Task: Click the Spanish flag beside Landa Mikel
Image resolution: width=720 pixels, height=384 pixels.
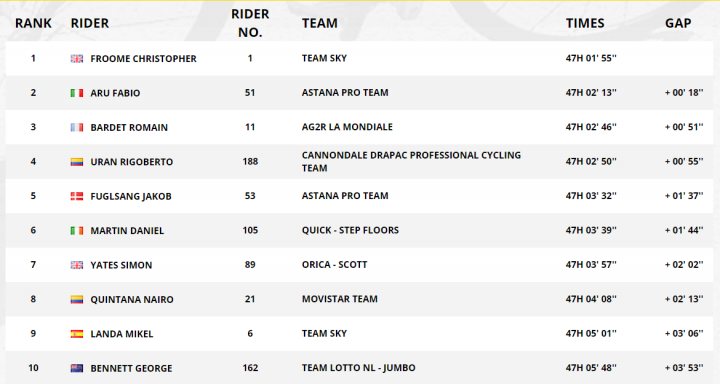Action: [x=77, y=334]
